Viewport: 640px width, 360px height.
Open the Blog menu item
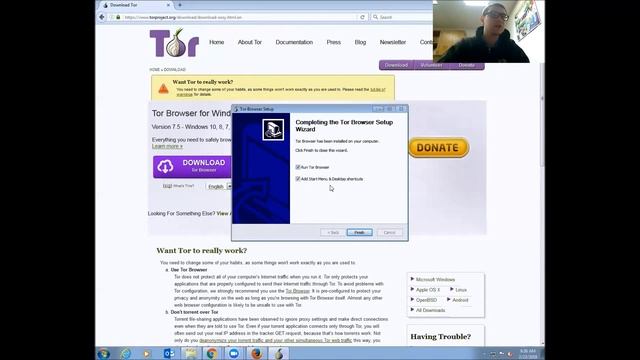[360, 42]
